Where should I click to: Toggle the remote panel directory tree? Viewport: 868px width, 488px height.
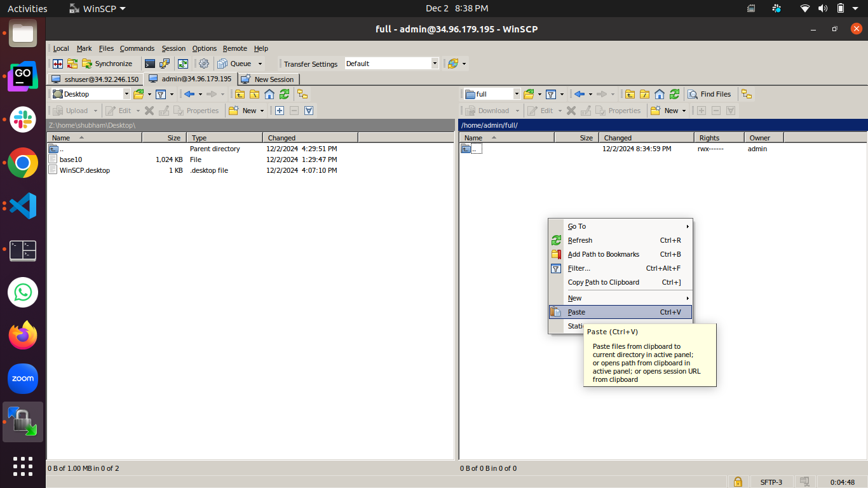tap(747, 94)
